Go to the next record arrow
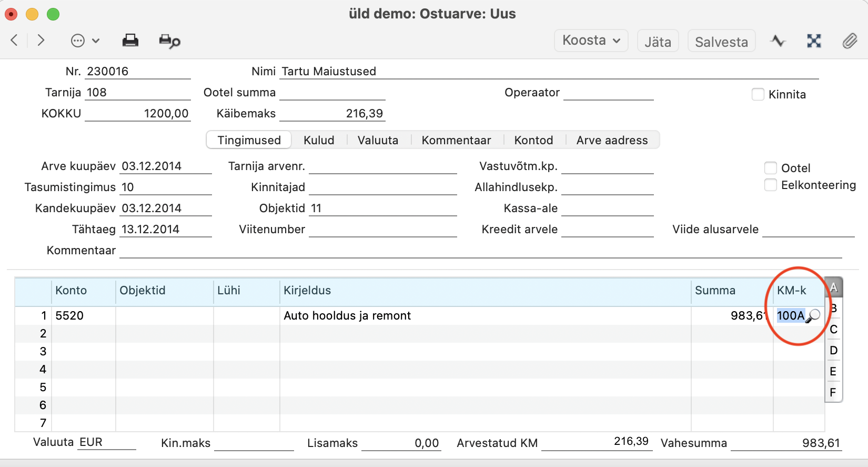 41,41
